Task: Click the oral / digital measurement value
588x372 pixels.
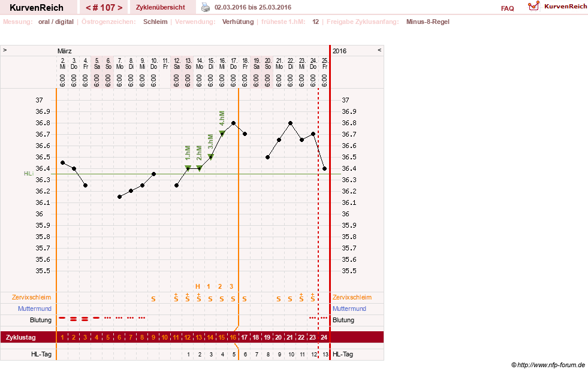Action: (56, 22)
